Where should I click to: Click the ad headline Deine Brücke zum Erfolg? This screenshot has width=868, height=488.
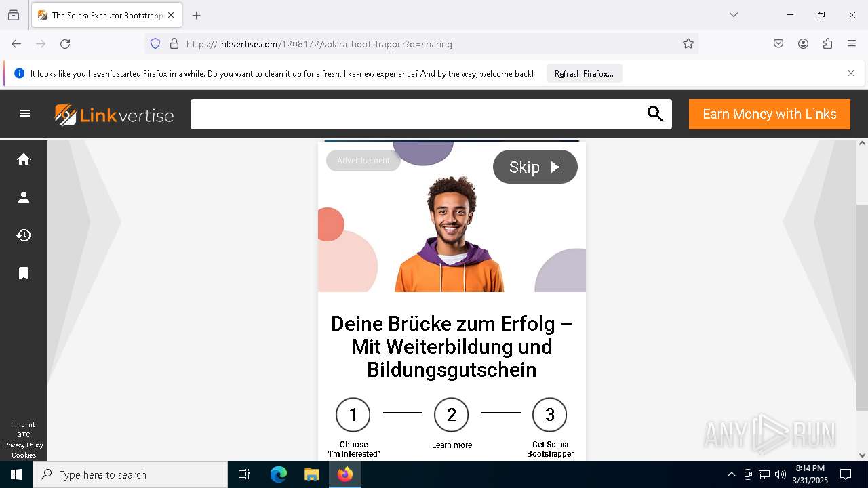452,346
